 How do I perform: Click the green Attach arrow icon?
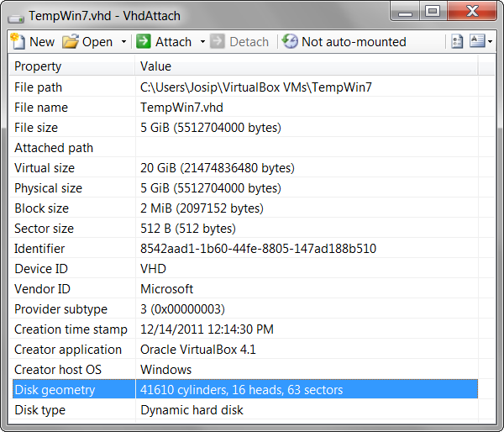144,41
